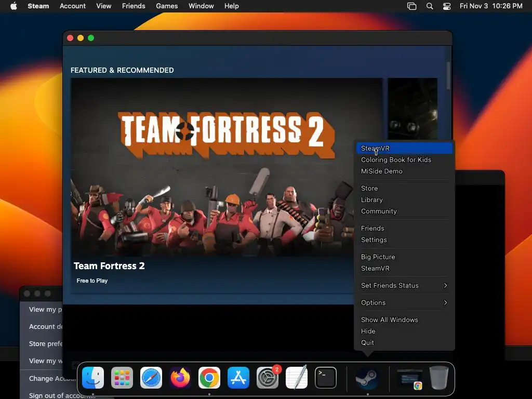The image size is (532, 399).
Task: Click the Team Fortress 2 title text
Action: (109, 266)
